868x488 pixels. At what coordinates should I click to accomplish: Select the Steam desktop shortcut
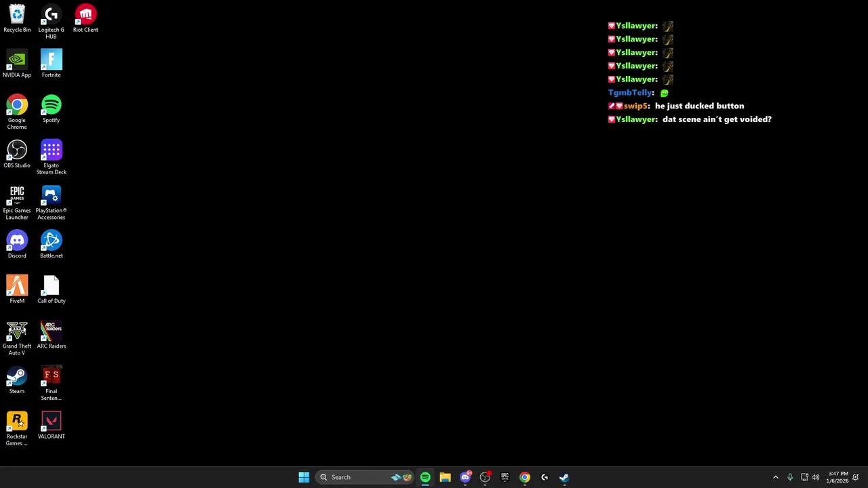pyautogui.click(x=17, y=380)
